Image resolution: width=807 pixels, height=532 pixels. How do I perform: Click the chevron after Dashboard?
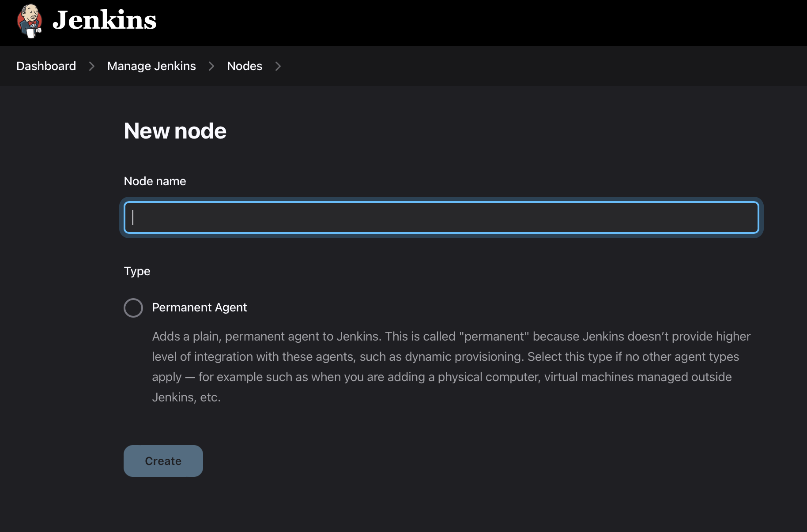92,66
